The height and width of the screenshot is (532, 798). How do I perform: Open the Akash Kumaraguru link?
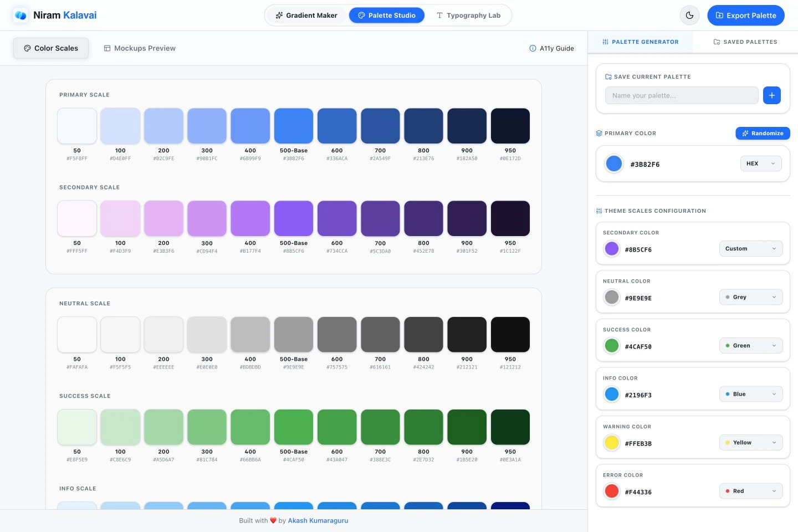(318, 520)
